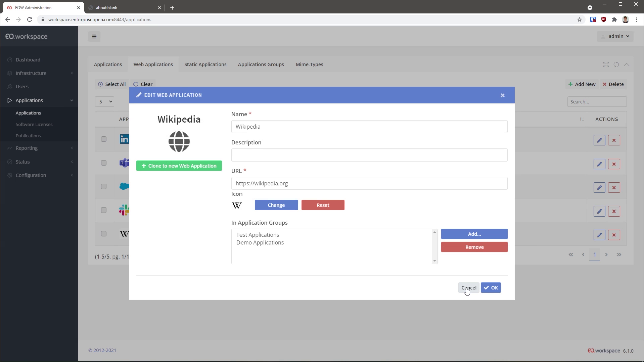Click the column sort arrows icon

582,119
